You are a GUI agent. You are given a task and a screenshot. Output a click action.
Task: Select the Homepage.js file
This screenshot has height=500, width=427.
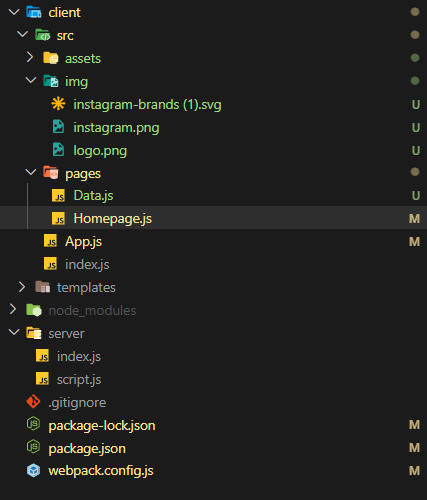point(113,219)
